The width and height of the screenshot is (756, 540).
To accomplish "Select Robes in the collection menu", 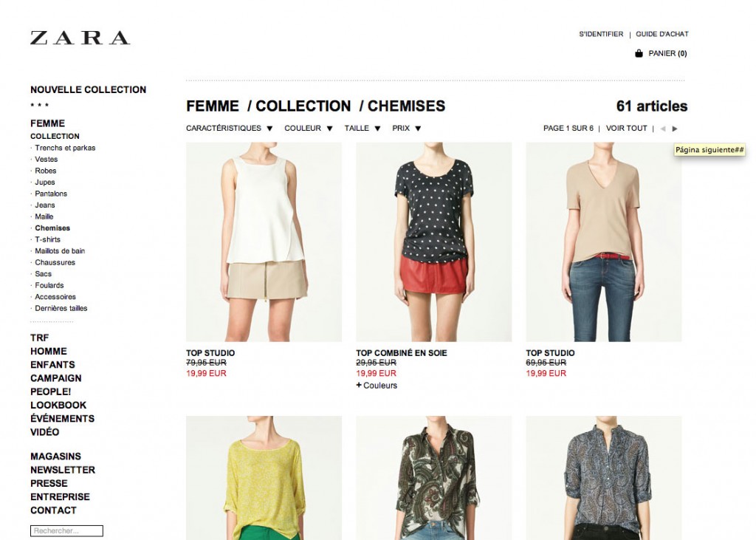I will click(45, 171).
